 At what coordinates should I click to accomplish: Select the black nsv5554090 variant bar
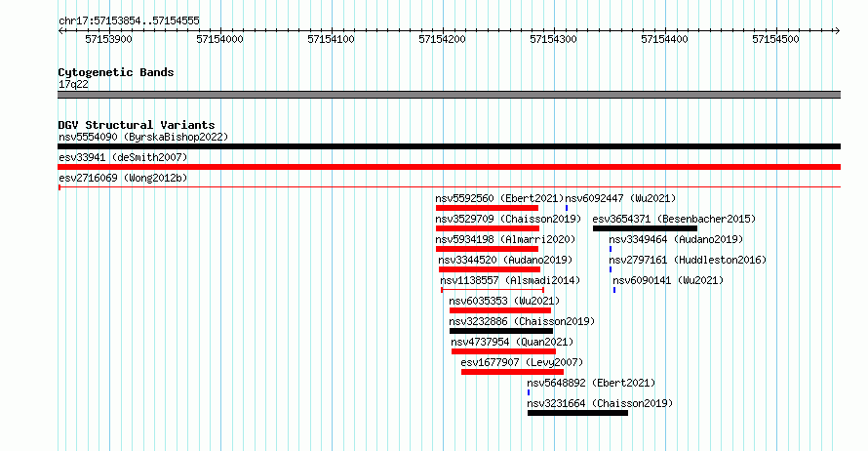click(449, 146)
